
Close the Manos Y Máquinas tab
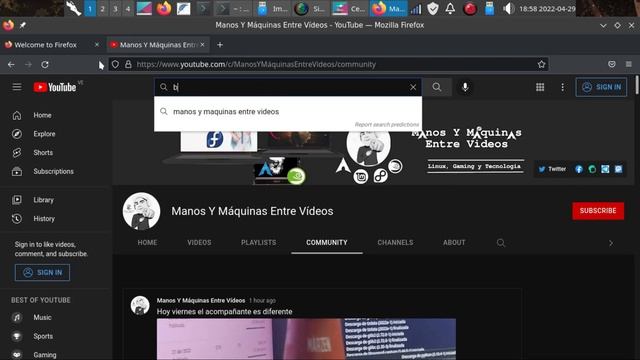pos(202,44)
